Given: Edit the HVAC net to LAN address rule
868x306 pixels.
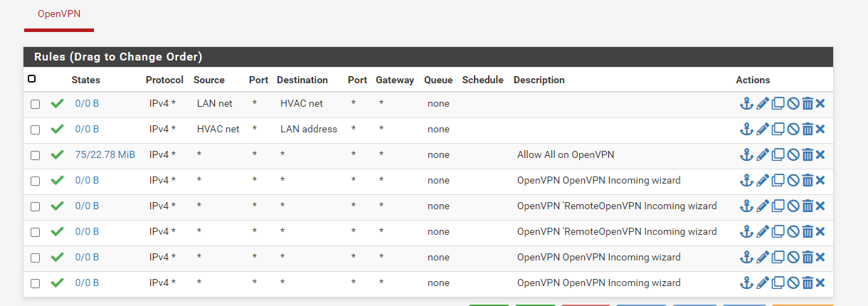Looking at the screenshot, I should tap(763, 130).
